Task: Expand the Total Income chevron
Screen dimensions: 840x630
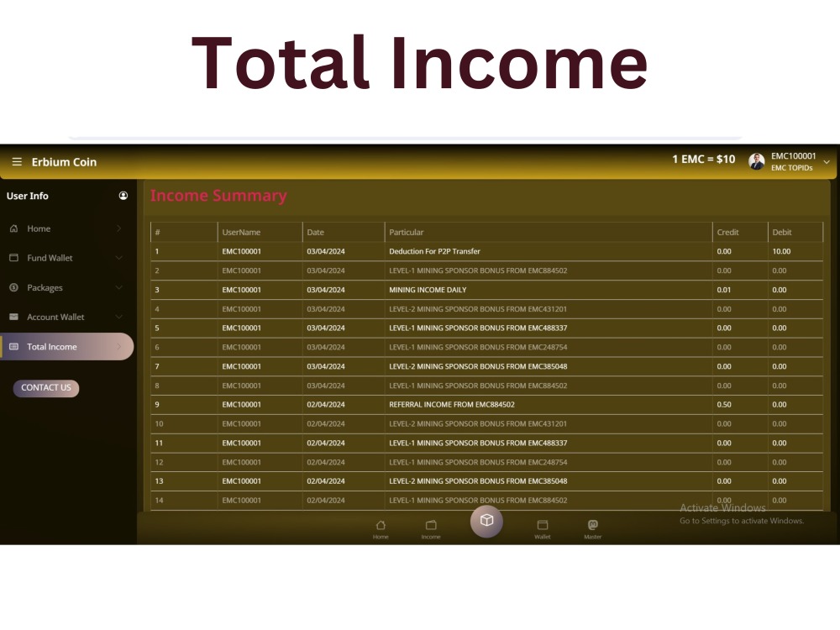Action: click(119, 347)
